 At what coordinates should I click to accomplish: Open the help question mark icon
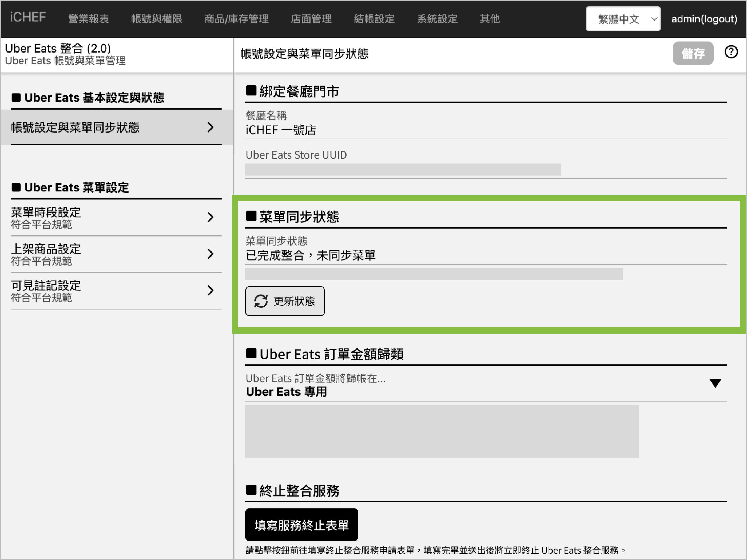coord(731,52)
